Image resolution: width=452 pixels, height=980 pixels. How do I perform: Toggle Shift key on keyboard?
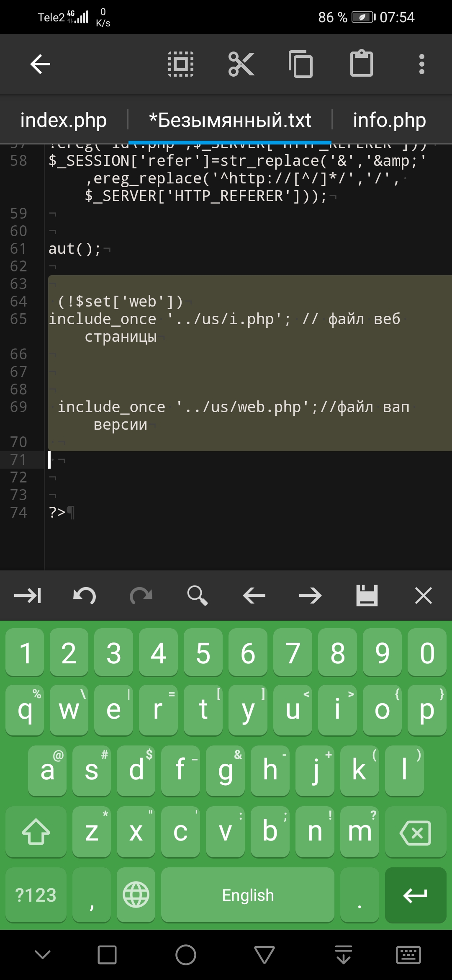36,832
